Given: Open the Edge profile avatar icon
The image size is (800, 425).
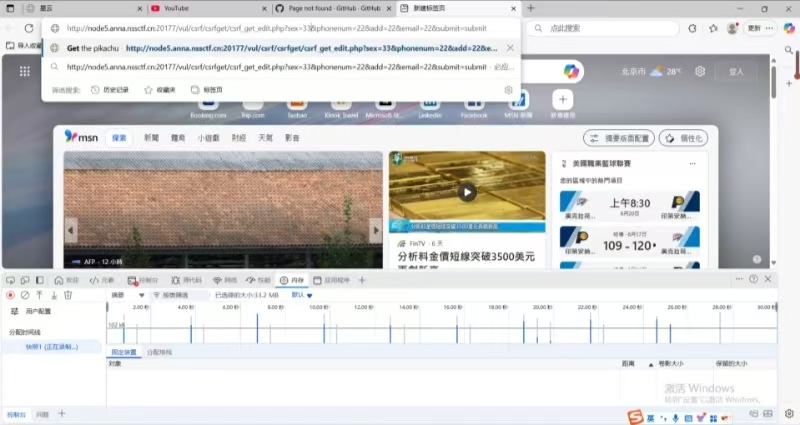Looking at the screenshot, I should pyautogui.click(x=733, y=28).
